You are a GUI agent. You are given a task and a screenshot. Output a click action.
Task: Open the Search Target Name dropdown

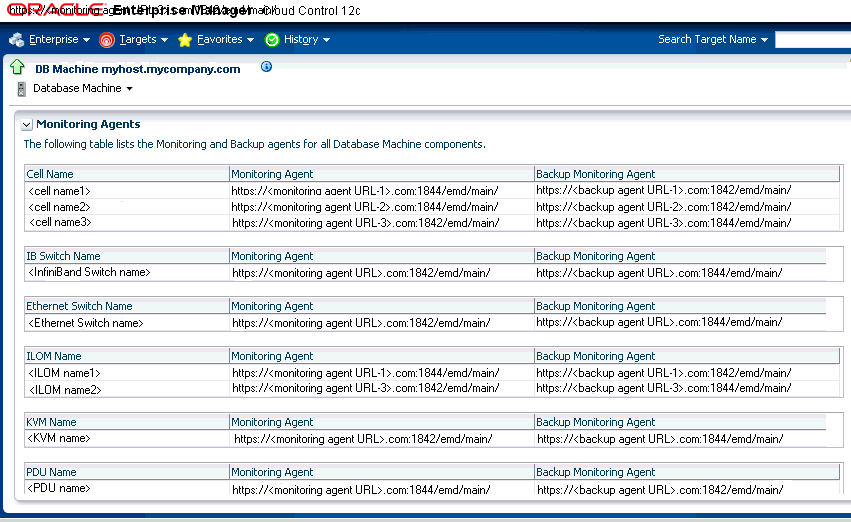click(713, 39)
